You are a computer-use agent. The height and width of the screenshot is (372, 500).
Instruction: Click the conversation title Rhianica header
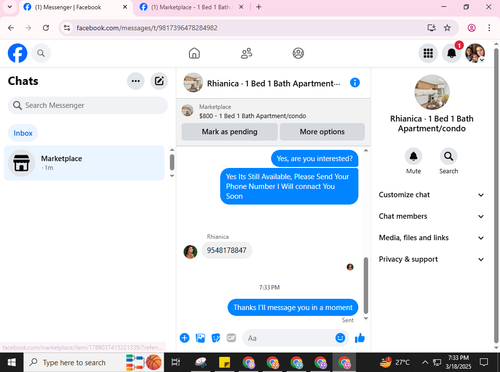pos(273,83)
